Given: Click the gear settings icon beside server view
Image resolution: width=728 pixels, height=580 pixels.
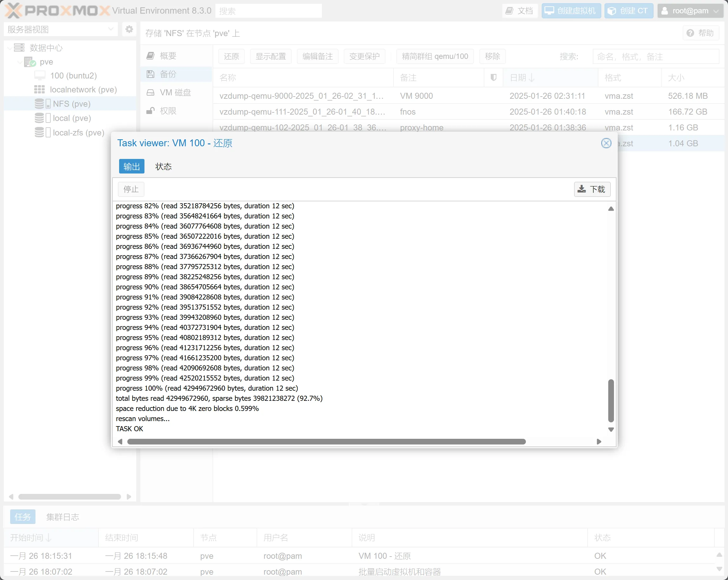Looking at the screenshot, I should pos(129,29).
